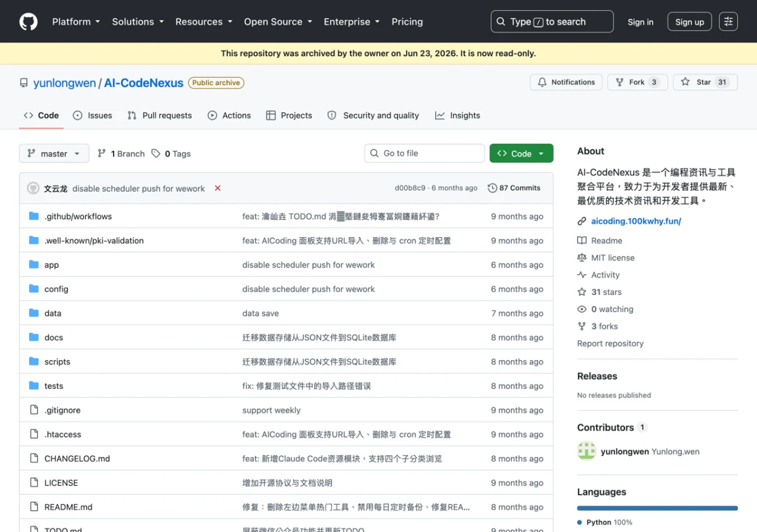
Task: Switch to the Actions tab
Action: (230, 115)
